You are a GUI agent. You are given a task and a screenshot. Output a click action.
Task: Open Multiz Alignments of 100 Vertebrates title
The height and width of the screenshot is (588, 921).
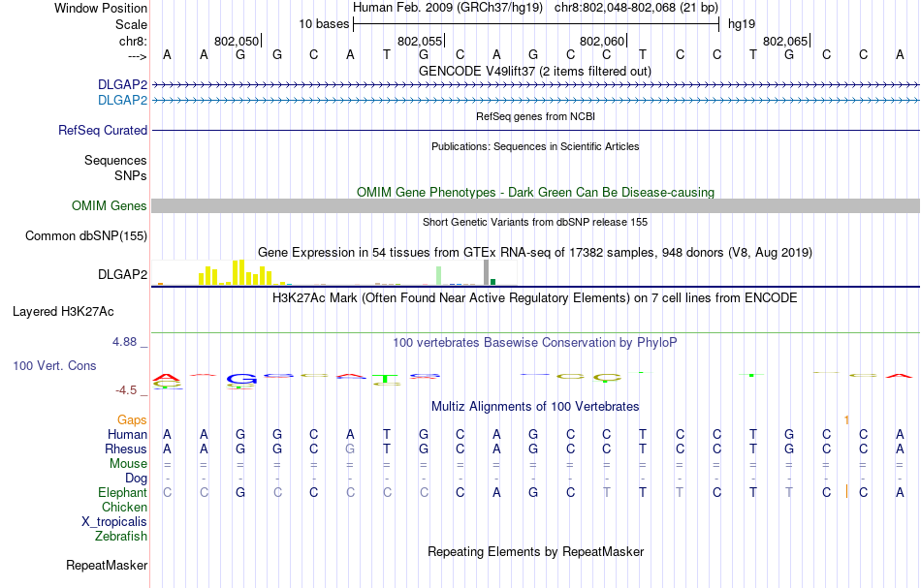click(x=535, y=407)
